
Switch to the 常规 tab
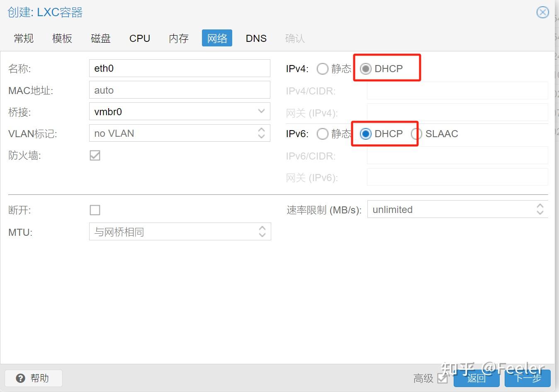point(23,38)
